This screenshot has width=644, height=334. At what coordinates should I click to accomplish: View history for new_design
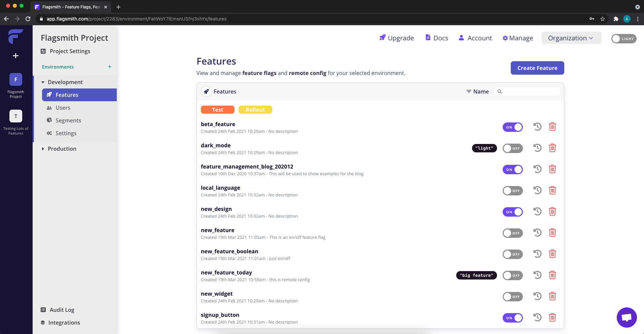click(537, 212)
